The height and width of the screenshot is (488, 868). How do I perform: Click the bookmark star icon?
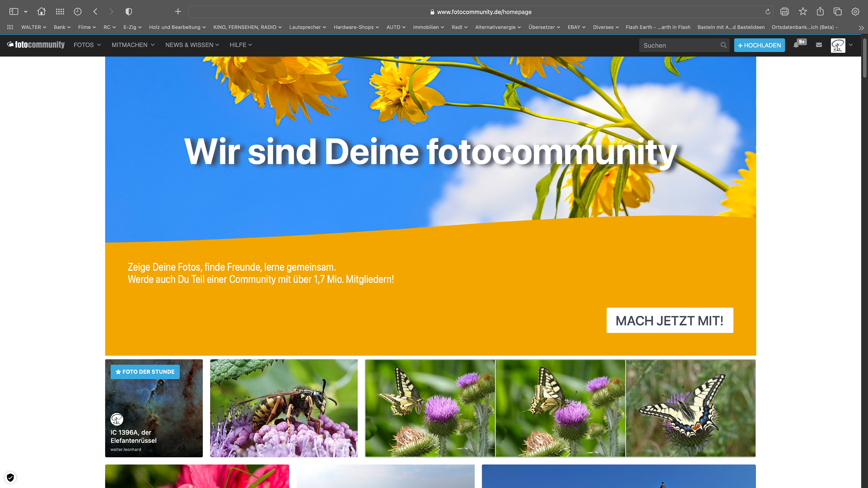point(803,12)
